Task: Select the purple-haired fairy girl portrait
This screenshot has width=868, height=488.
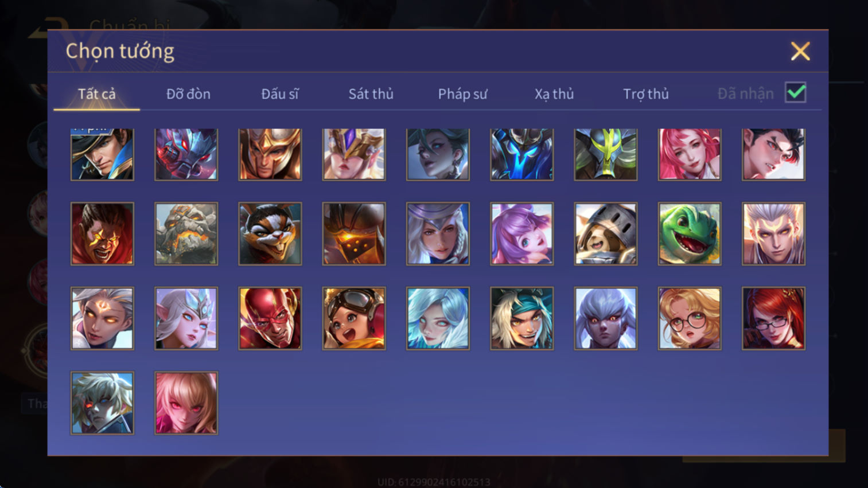Action: 521,233
